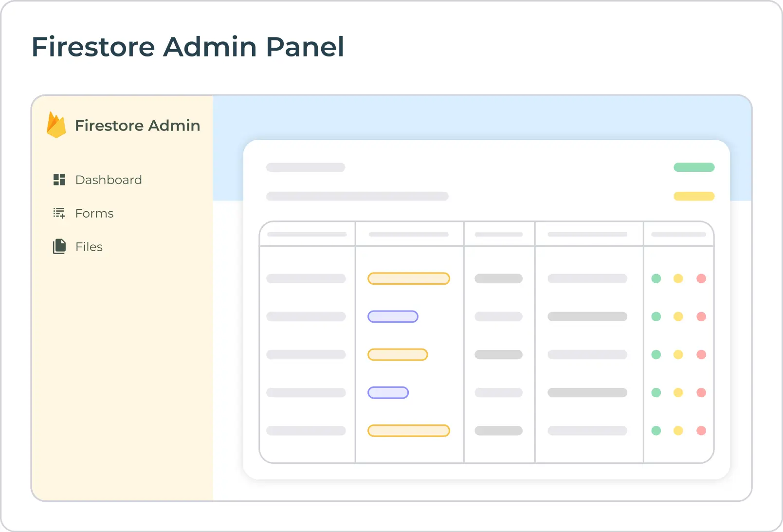Toggle the red dot in third row

click(x=701, y=354)
